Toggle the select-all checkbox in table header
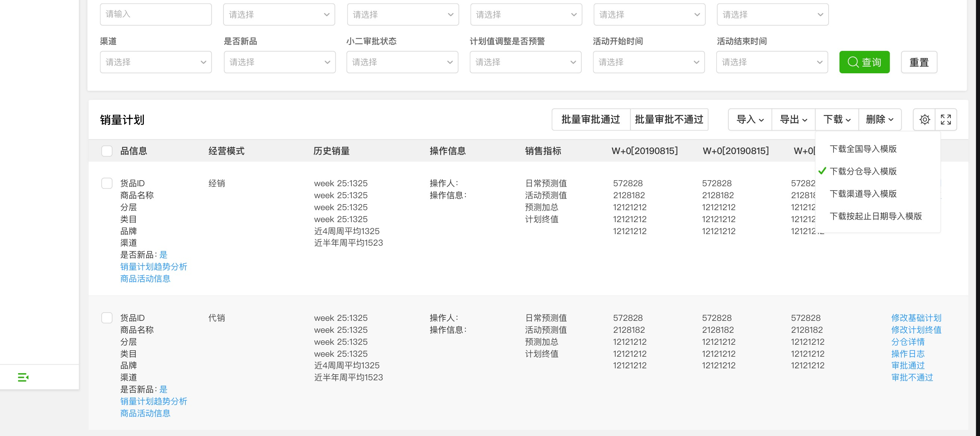This screenshot has width=980, height=436. (x=107, y=151)
